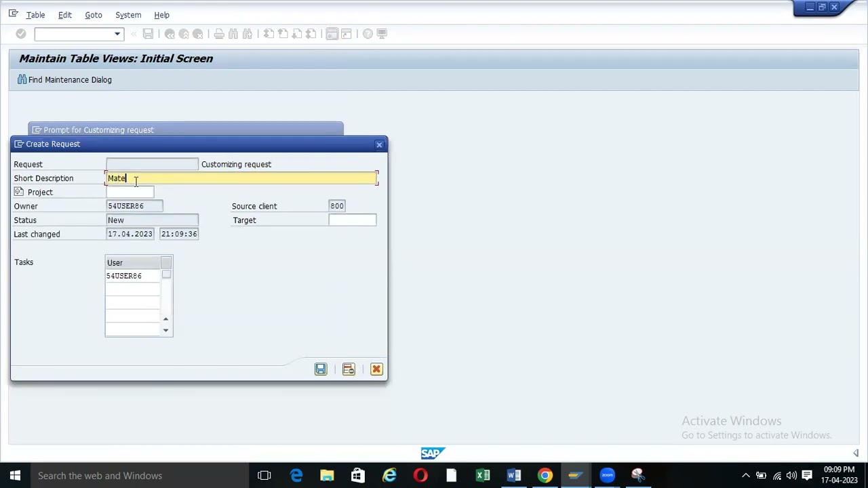Click Tasks table scroll down arrow
This screenshot has width=868, height=488.
(165, 330)
